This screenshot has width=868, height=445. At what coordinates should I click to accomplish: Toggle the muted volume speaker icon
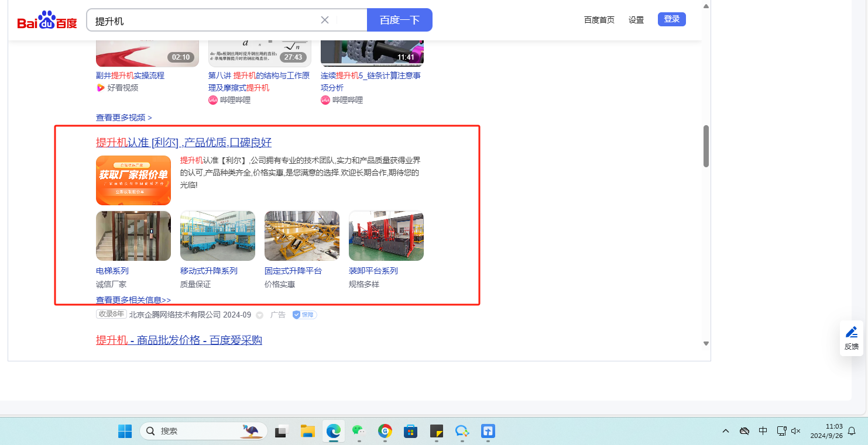796,431
